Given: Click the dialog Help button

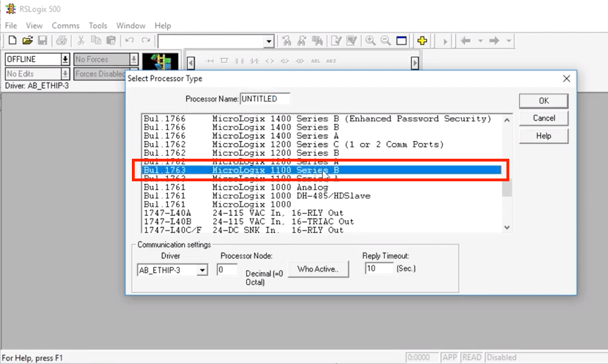Looking at the screenshot, I should click(544, 136).
